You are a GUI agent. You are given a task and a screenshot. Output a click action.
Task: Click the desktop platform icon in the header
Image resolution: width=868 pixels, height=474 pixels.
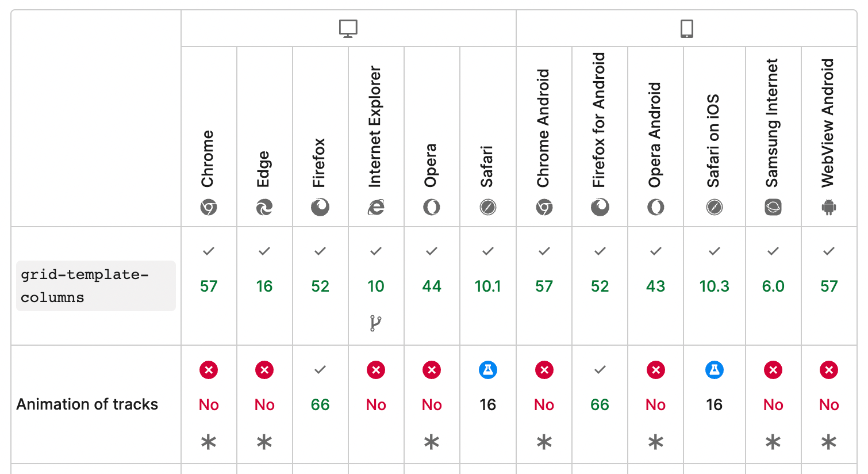pyautogui.click(x=348, y=28)
